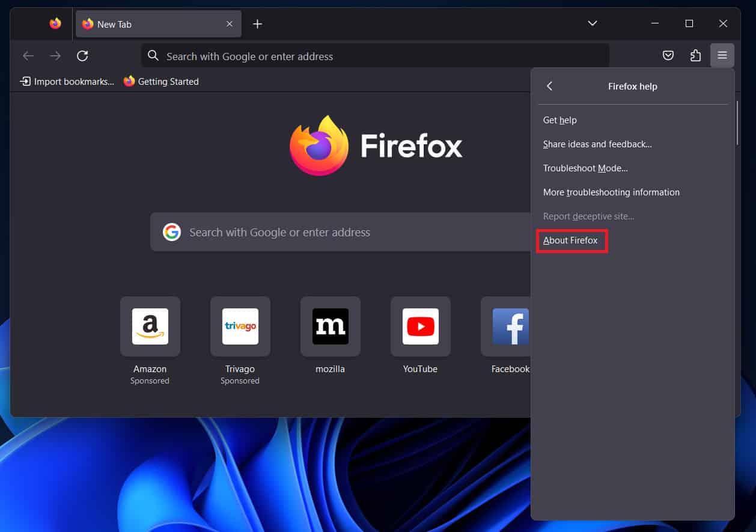Select About Firefox in help menu
The image size is (756, 532).
click(x=570, y=240)
